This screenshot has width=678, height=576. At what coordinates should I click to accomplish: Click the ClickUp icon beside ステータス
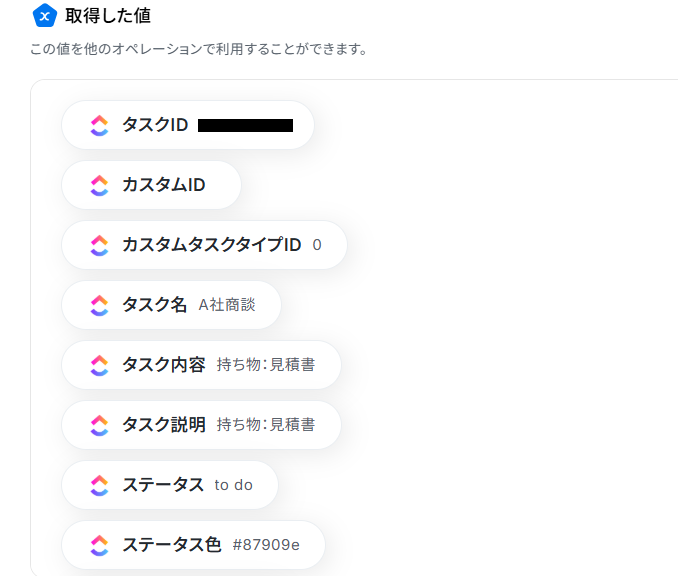(x=99, y=485)
